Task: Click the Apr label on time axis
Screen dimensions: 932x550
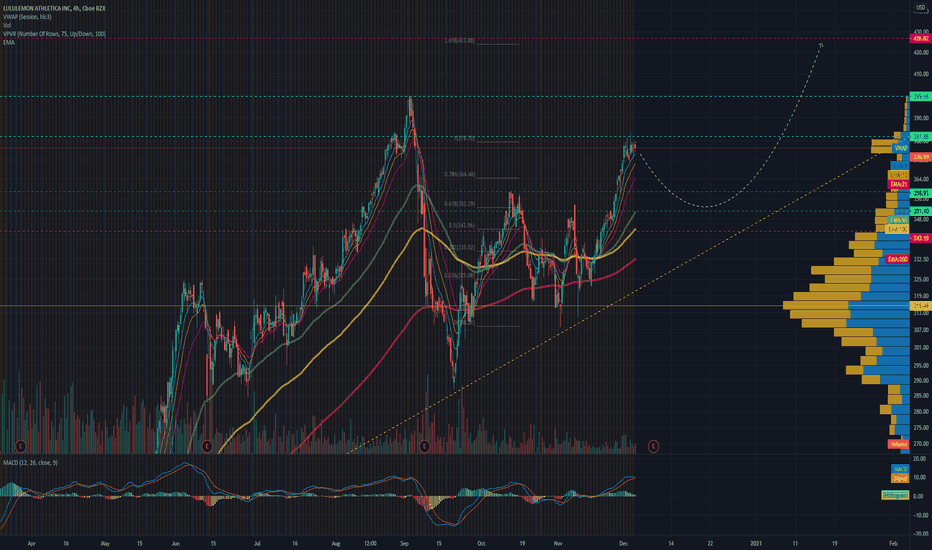Action: (x=32, y=543)
